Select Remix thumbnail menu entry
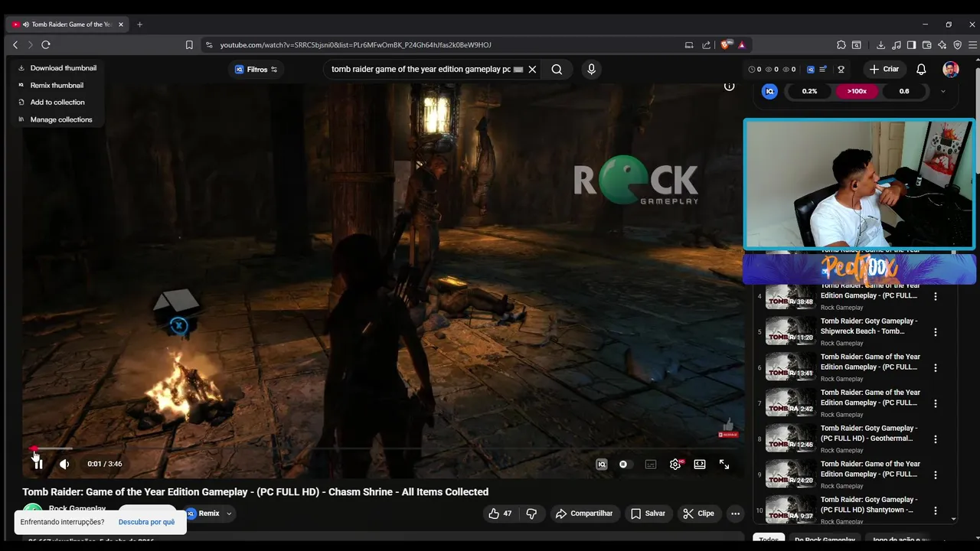The height and width of the screenshot is (551, 980). click(57, 85)
